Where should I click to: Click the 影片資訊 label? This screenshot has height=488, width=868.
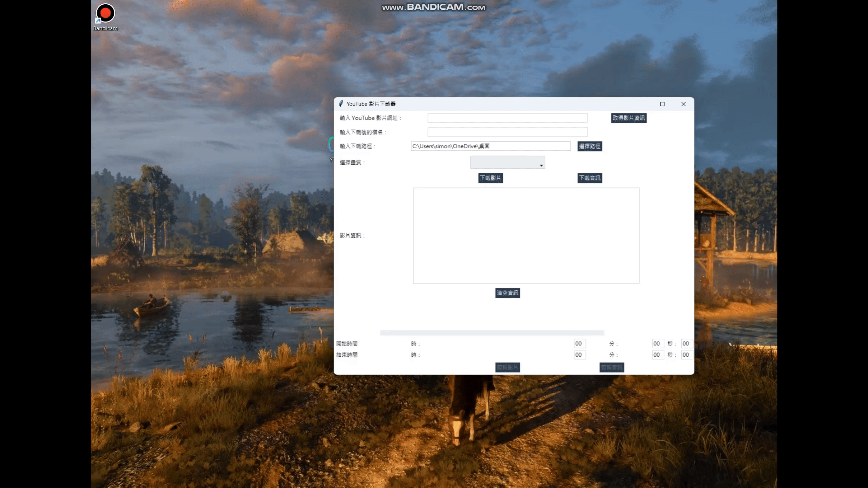(x=352, y=235)
